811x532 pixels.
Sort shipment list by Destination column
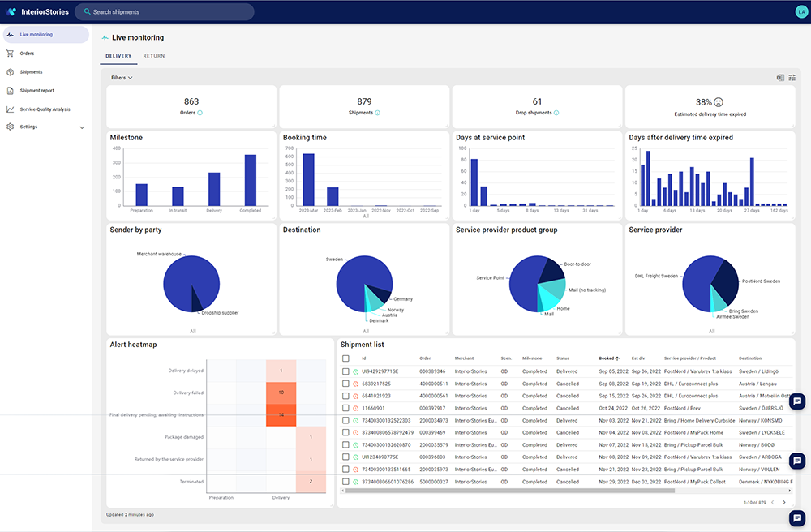pyautogui.click(x=750, y=358)
